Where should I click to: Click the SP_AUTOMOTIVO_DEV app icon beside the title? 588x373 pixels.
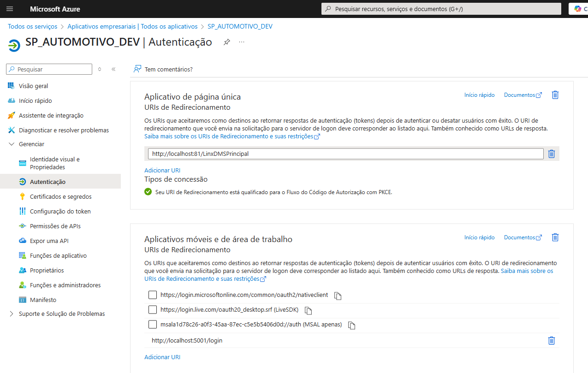click(14, 45)
